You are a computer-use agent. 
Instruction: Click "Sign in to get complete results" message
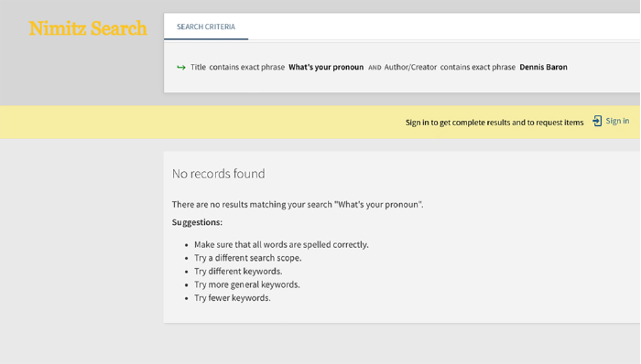click(494, 123)
